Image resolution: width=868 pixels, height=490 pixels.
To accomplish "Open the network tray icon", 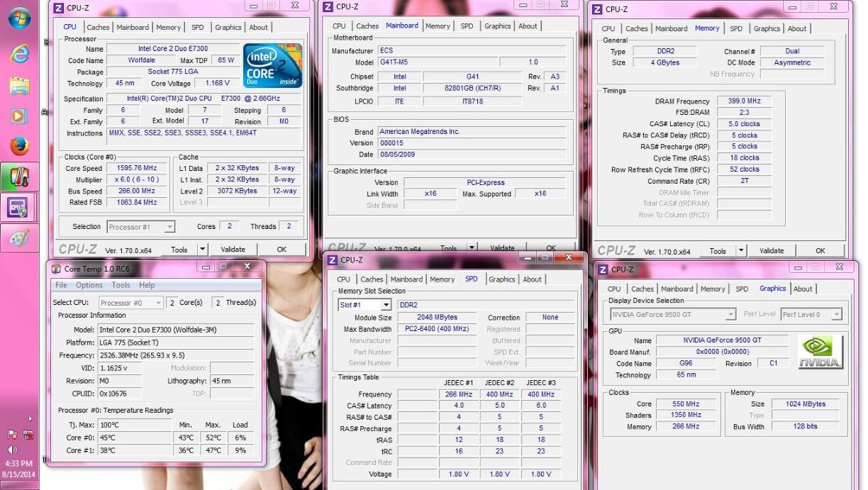I will 28,435.
